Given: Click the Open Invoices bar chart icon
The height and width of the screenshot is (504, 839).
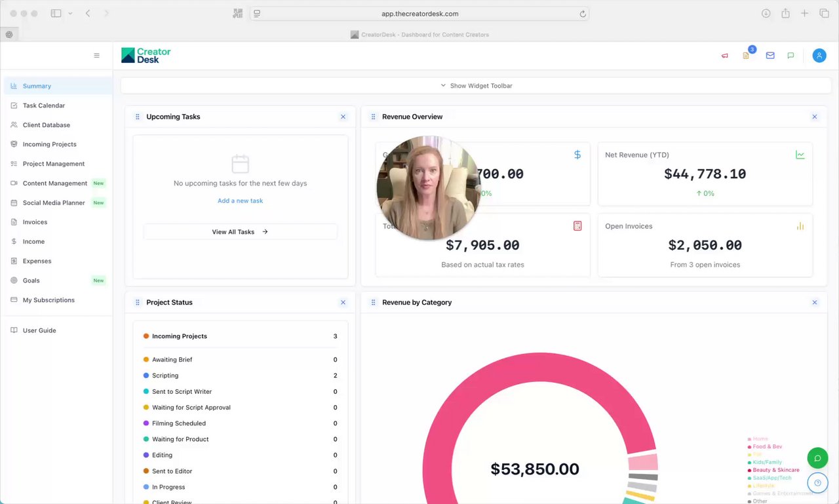Looking at the screenshot, I should coord(800,226).
